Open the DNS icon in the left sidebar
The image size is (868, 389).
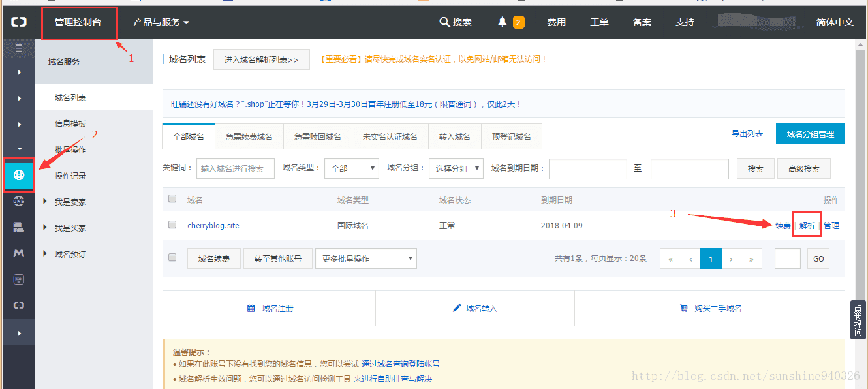pyautogui.click(x=18, y=201)
